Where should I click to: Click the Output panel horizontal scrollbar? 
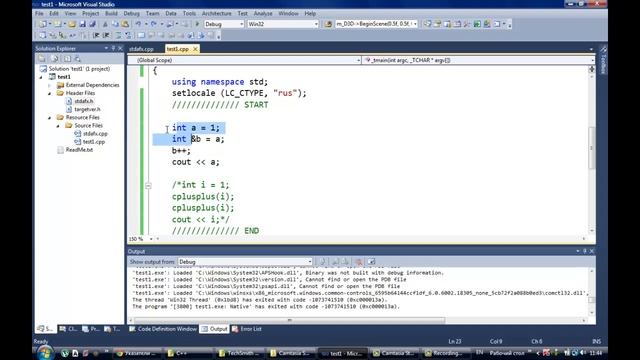289,320
